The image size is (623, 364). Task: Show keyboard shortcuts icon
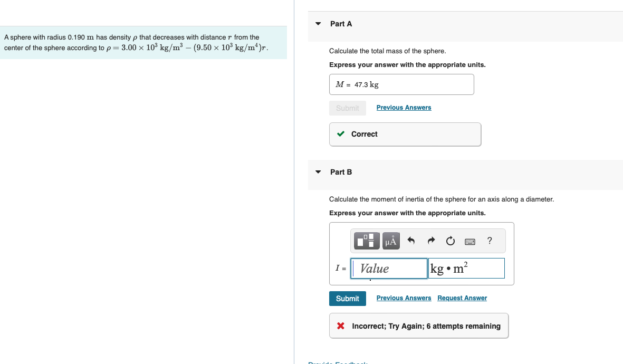pos(469,241)
